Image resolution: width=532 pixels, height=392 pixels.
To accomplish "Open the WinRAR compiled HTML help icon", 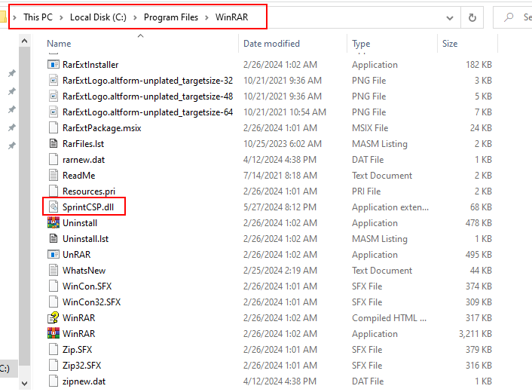I will point(54,318).
